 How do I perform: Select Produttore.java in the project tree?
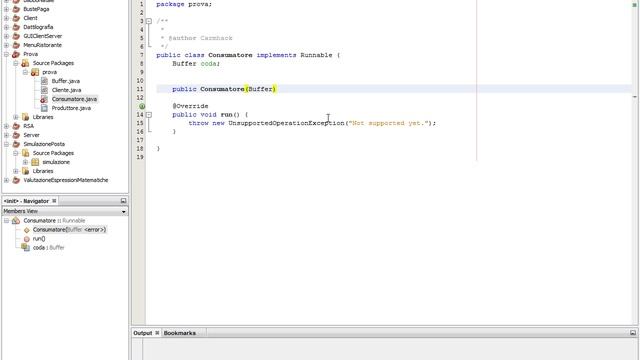[x=71, y=108]
